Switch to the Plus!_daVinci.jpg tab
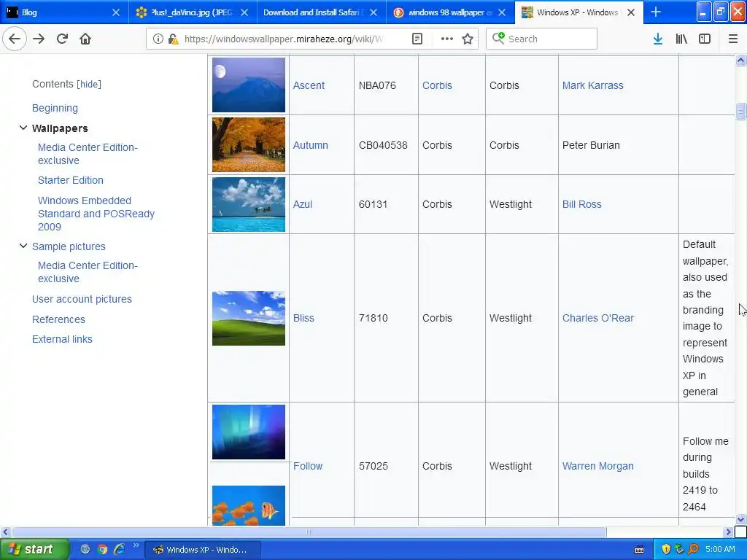This screenshot has height=560, width=747. pyautogui.click(x=193, y=12)
